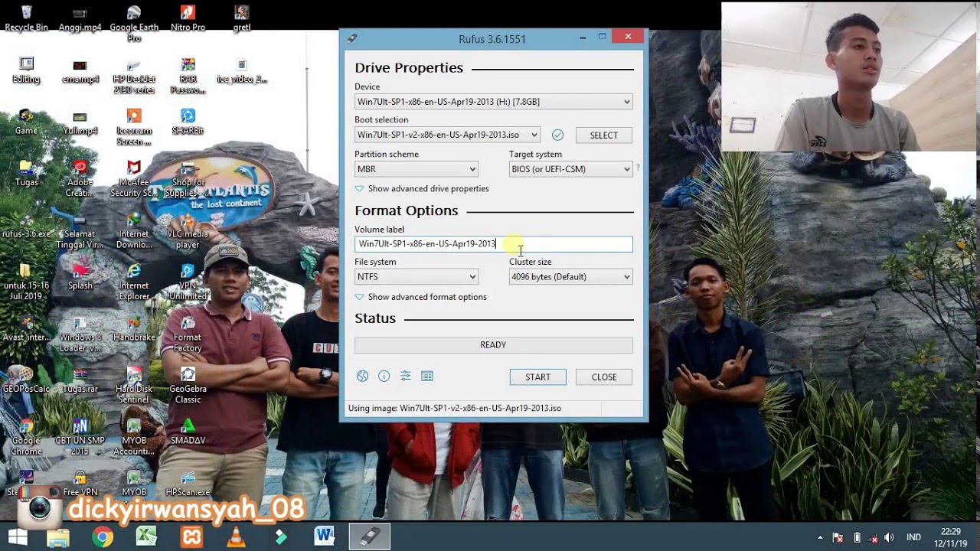Select Icecream Screen Recorder desktop icon
Image resolution: width=980 pixels, height=551 pixels.
coord(134,127)
